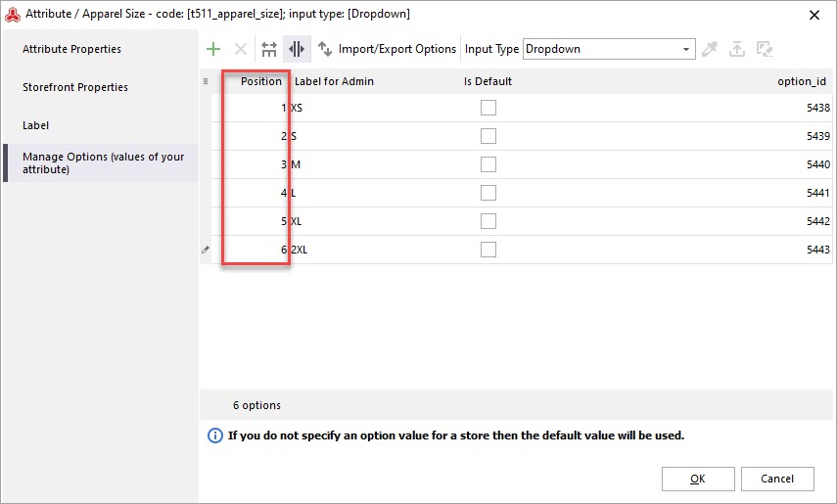Click option_id 5438 cell

click(x=817, y=108)
